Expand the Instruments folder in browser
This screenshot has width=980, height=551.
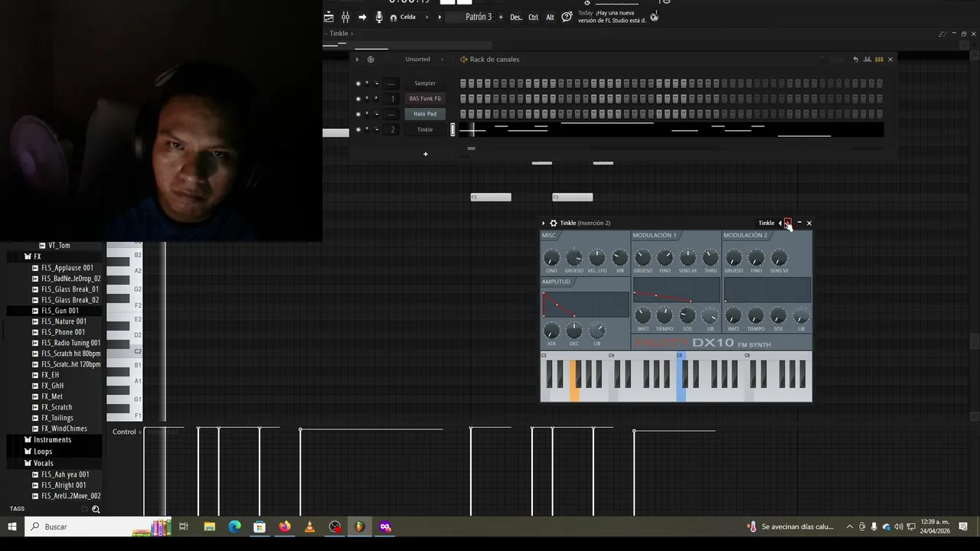click(52, 440)
